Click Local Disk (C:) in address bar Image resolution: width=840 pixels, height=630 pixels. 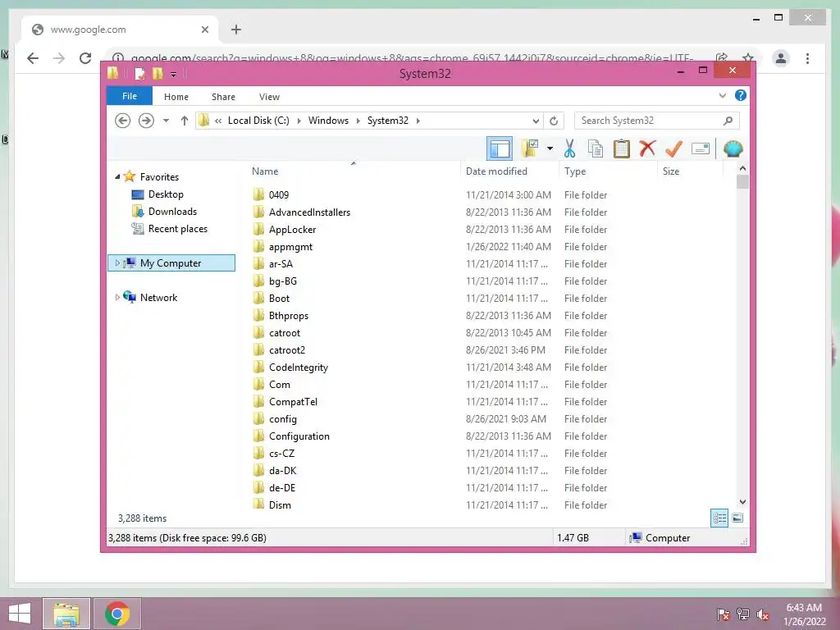(258, 121)
